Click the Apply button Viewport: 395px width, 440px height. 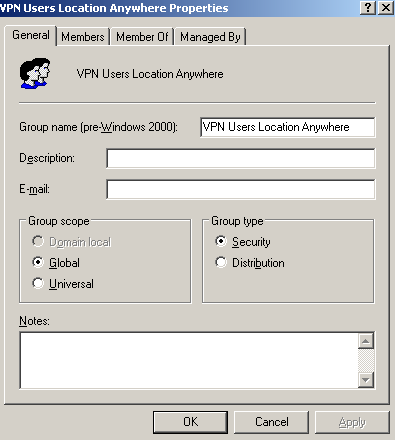click(x=352, y=422)
